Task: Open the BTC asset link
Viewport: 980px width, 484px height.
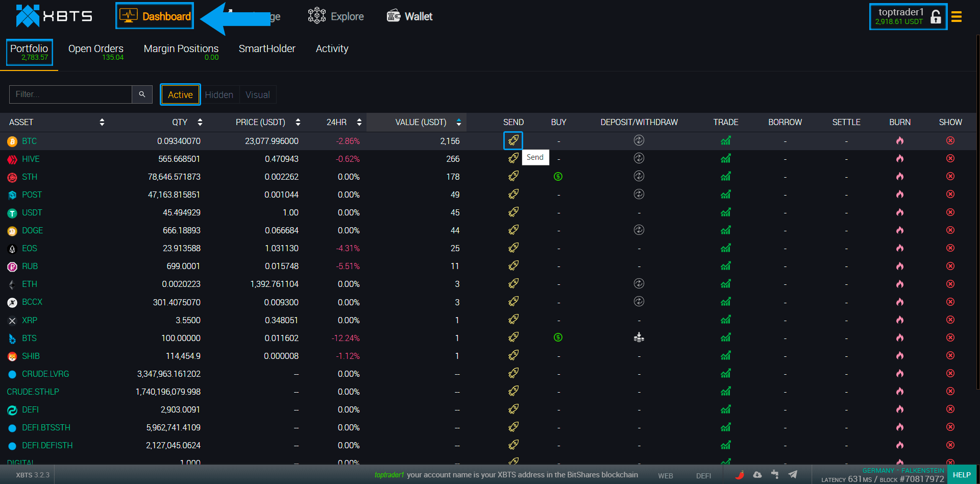Action: pos(29,141)
